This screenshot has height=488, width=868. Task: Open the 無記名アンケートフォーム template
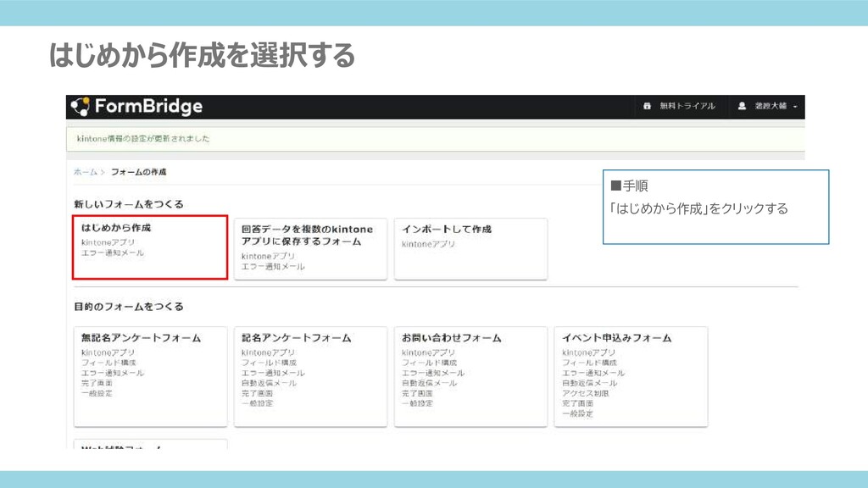tap(151, 376)
